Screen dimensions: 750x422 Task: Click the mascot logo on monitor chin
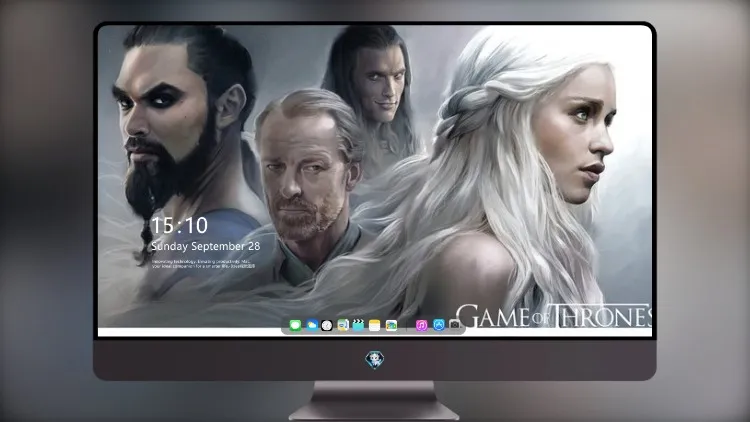[x=375, y=359]
